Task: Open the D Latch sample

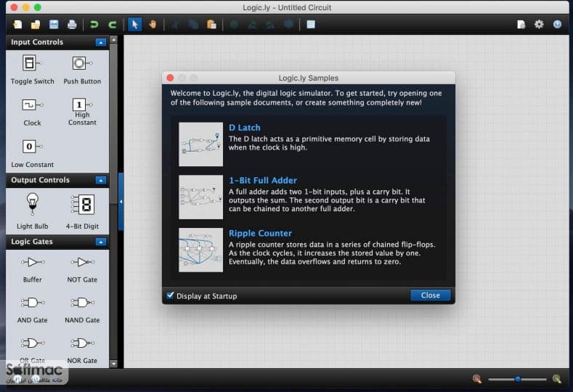Action: coord(245,128)
